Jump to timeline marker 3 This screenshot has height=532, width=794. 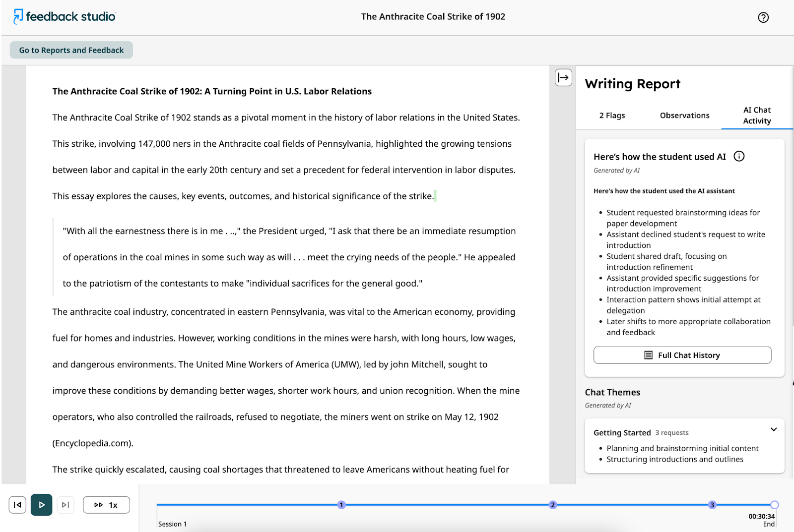pos(712,505)
